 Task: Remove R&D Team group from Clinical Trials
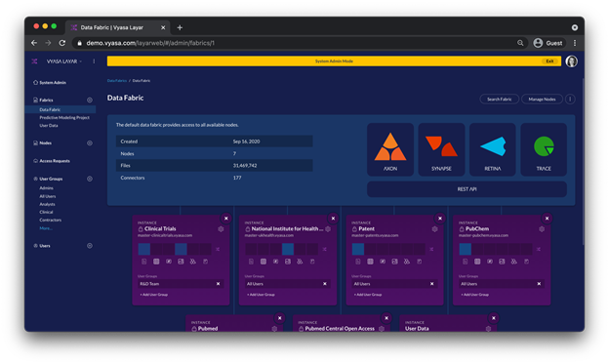218,284
